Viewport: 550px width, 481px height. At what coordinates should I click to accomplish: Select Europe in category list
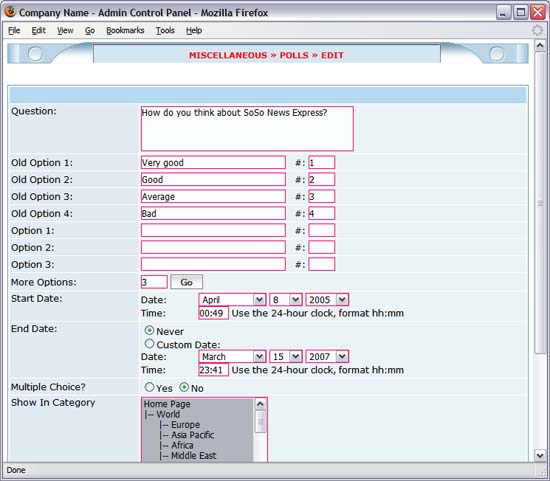click(186, 425)
